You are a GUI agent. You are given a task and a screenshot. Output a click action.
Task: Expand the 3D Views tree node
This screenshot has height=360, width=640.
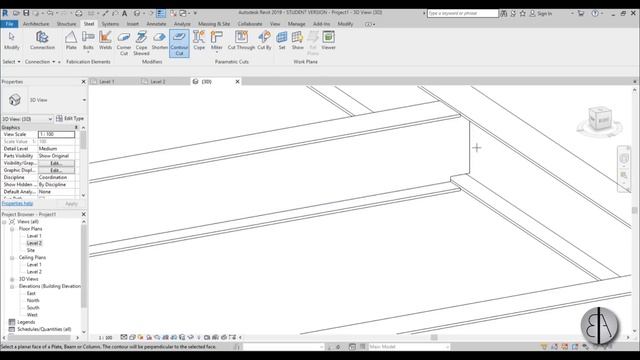click(x=12, y=279)
